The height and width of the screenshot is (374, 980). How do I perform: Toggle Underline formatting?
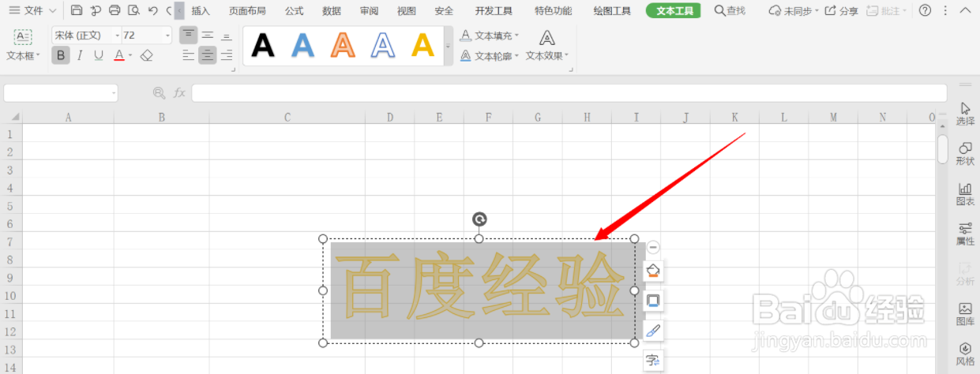99,55
